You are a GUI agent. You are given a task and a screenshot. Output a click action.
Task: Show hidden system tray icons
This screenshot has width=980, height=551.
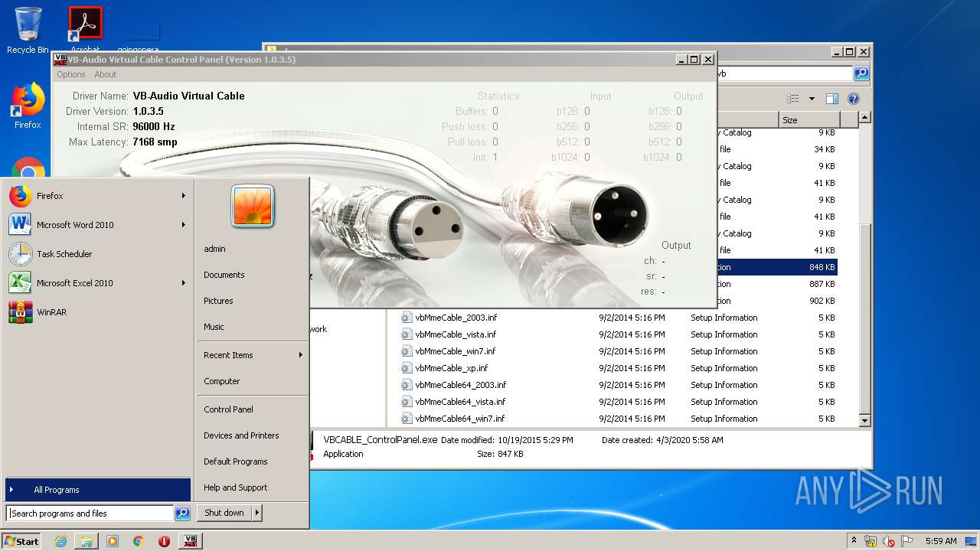854,541
